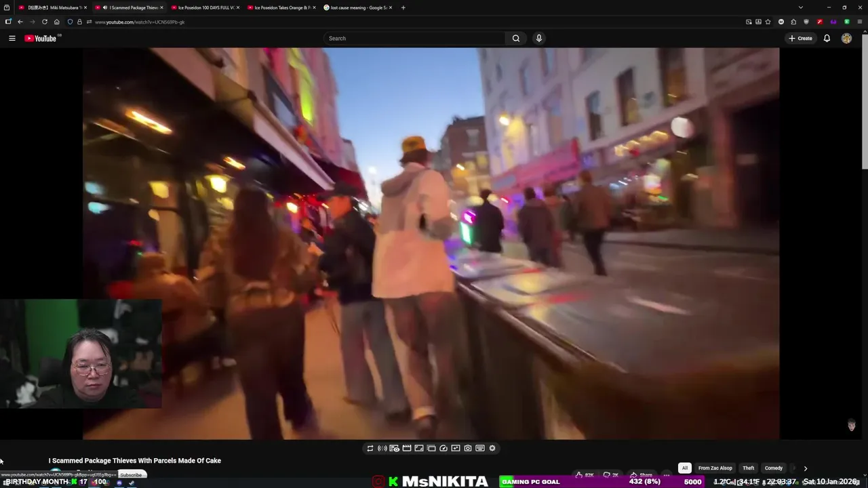Open the browser extensions puzzle icon

click(793, 22)
